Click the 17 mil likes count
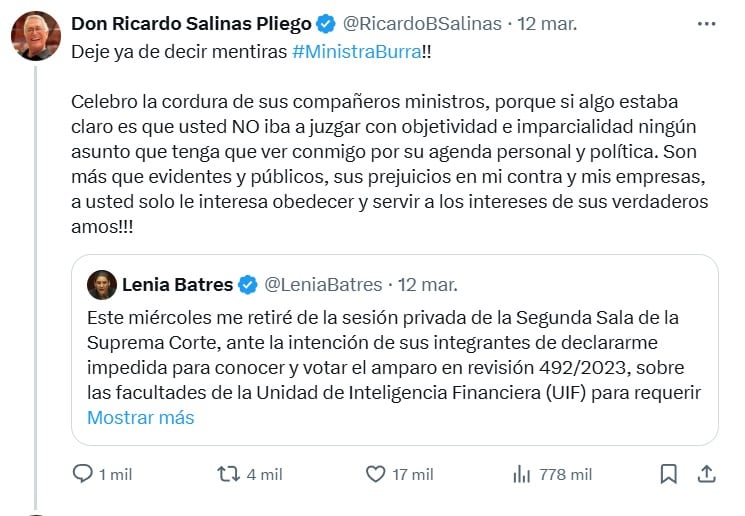The width and height of the screenshot is (745, 516). click(x=412, y=474)
